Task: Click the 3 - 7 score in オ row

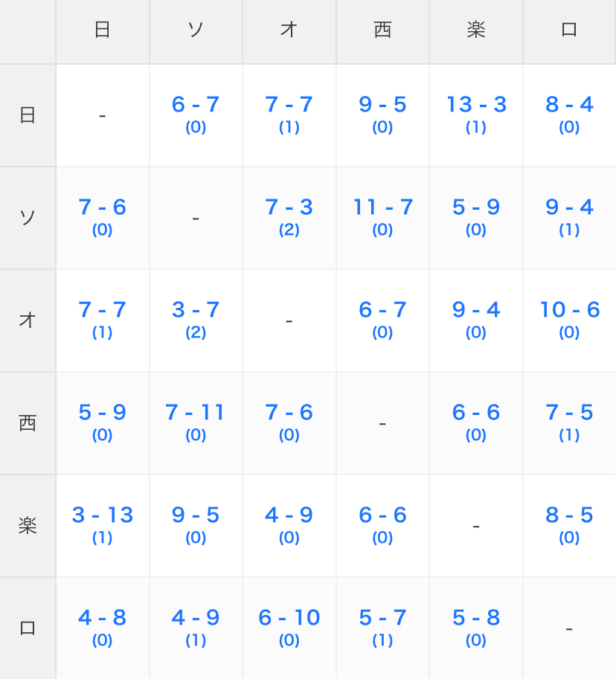Action: pyautogui.click(x=196, y=310)
